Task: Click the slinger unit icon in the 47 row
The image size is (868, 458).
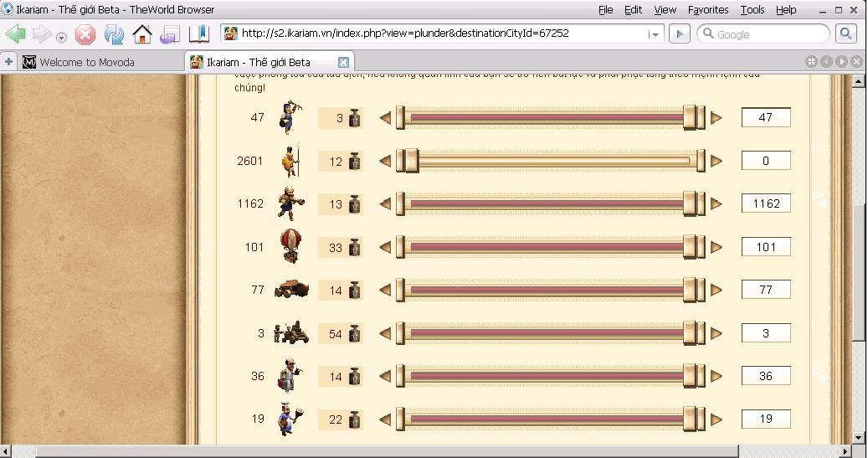Action: point(291,117)
